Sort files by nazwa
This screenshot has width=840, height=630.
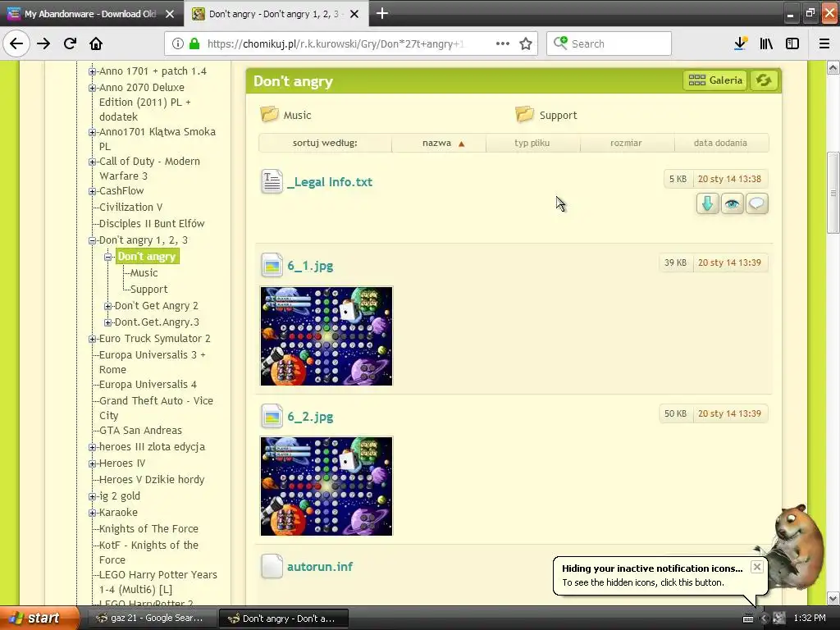[439, 143]
